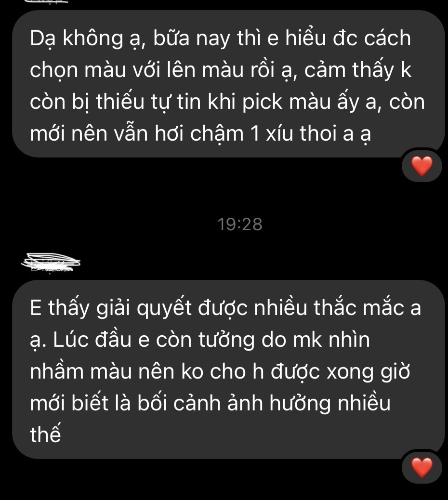Screen dimensions: 448x500
Task: Tap the heart reaction under the second message
Action: tap(422, 467)
